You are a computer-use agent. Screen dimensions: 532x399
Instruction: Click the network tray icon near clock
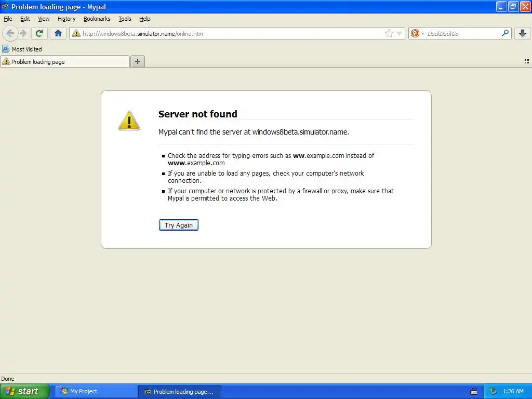pyautogui.click(x=493, y=391)
